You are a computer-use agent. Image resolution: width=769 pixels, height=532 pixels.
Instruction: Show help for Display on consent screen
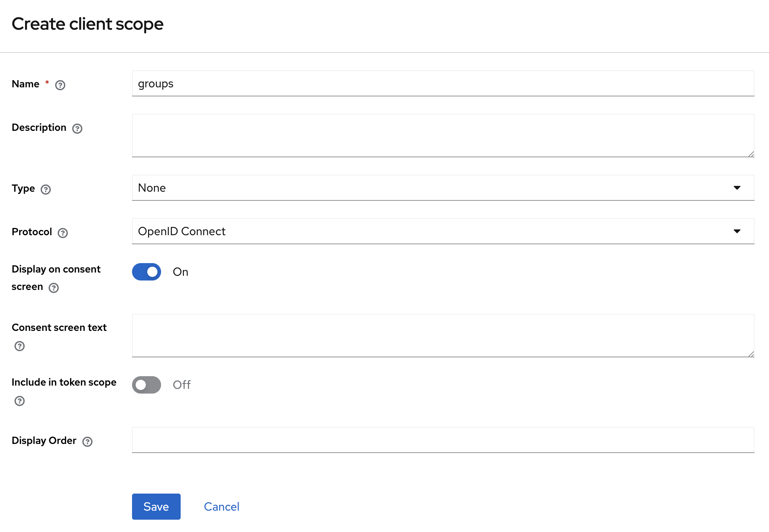pos(54,288)
